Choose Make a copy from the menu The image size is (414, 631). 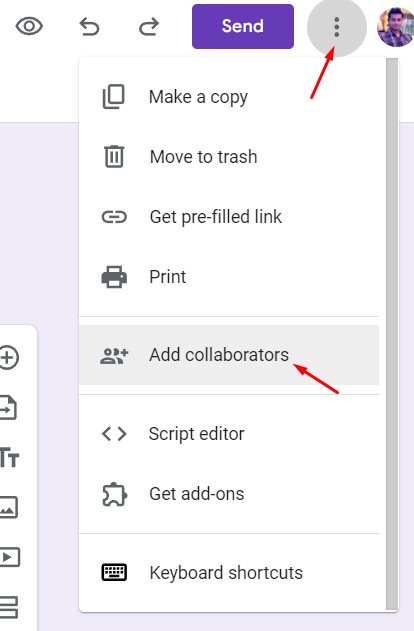coord(229,97)
